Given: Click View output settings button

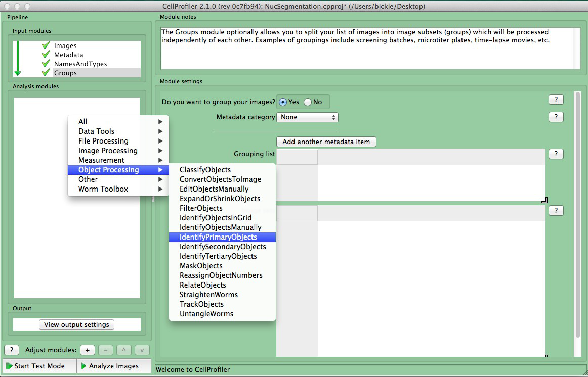Looking at the screenshot, I should [76, 324].
